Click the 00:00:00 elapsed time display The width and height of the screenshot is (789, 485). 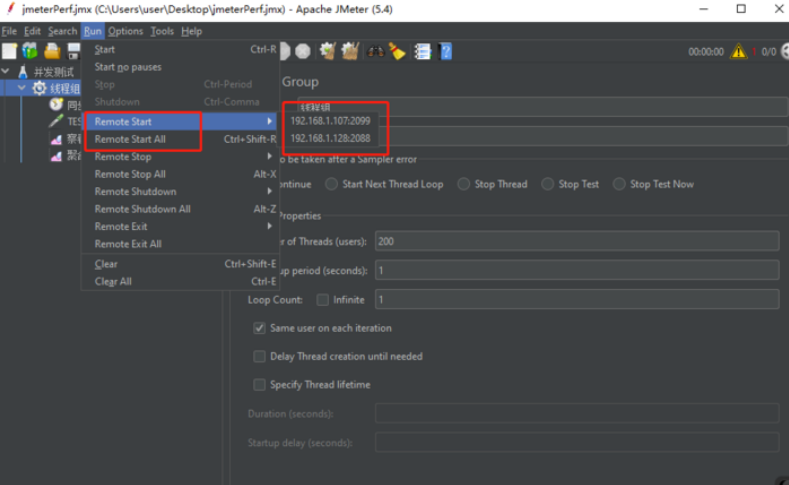pos(706,52)
